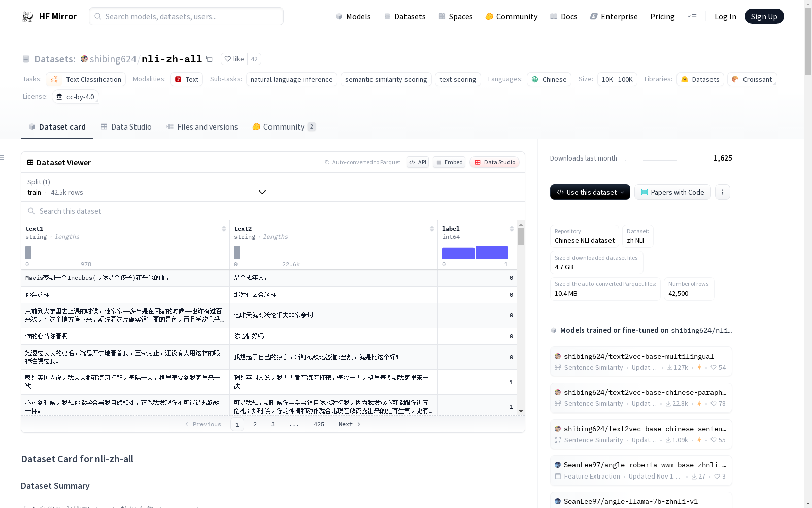Click the Papers with Code button
Image resolution: width=812 pixels, height=508 pixels.
click(672, 192)
